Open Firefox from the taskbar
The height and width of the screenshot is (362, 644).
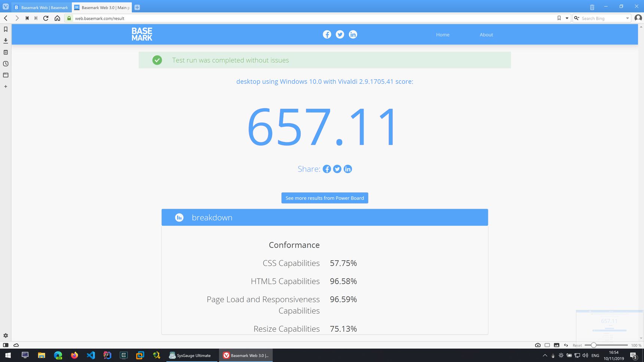coord(75,355)
